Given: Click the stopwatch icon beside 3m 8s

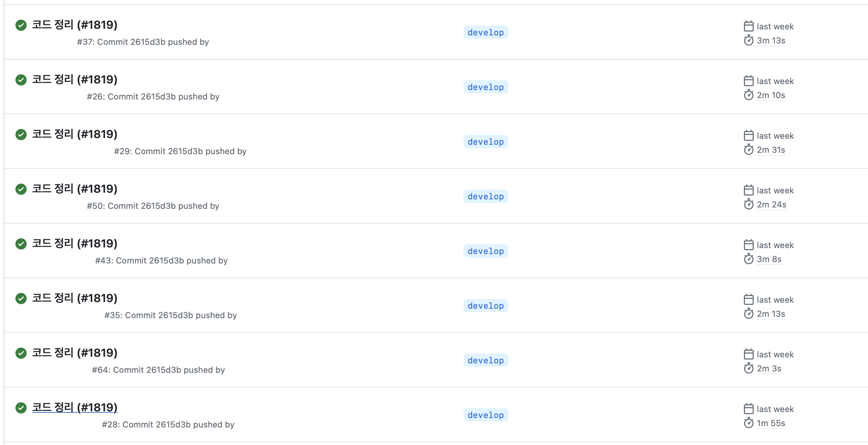Looking at the screenshot, I should tap(748, 259).
